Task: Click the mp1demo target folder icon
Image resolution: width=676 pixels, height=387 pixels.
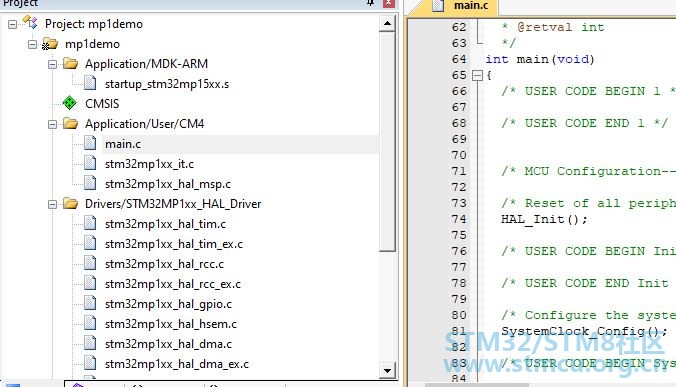Action: pos(50,44)
